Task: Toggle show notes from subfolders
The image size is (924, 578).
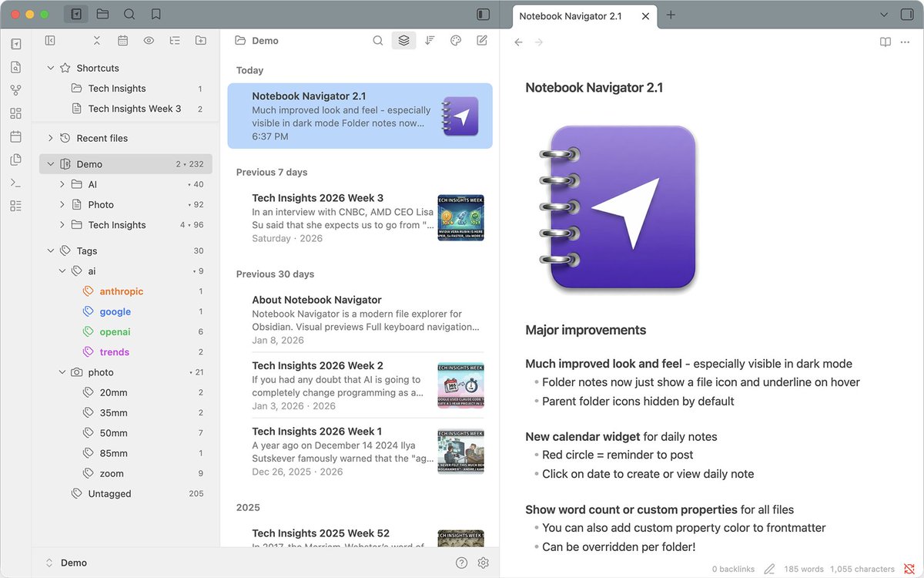Action: (x=403, y=41)
